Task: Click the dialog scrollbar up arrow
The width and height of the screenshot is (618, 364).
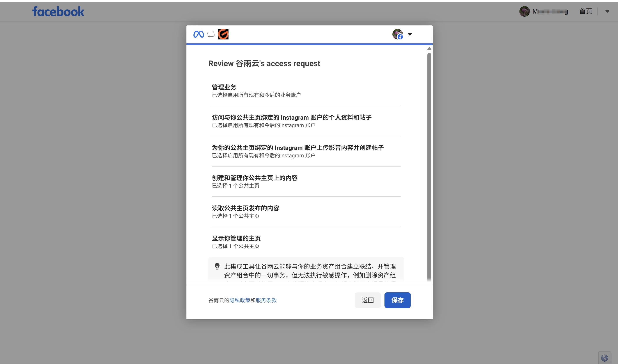Action: pos(429,49)
